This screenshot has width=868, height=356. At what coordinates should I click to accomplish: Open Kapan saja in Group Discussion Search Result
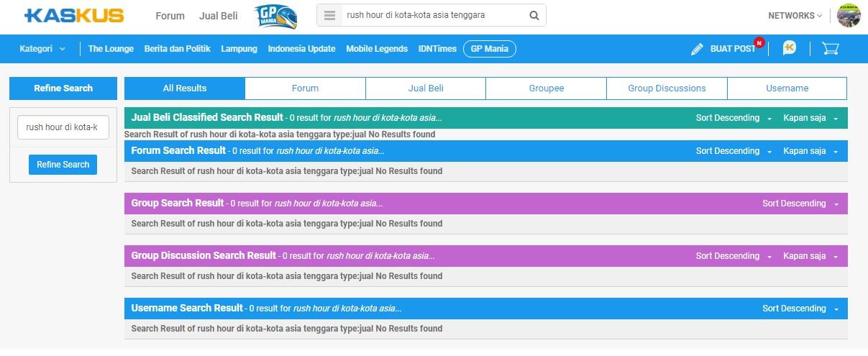810,256
